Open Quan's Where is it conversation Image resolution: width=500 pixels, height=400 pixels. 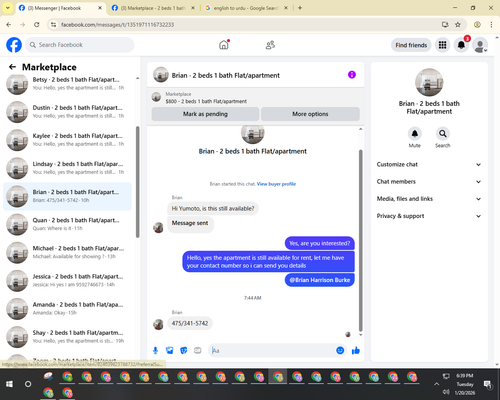click(x=68, y=224)
